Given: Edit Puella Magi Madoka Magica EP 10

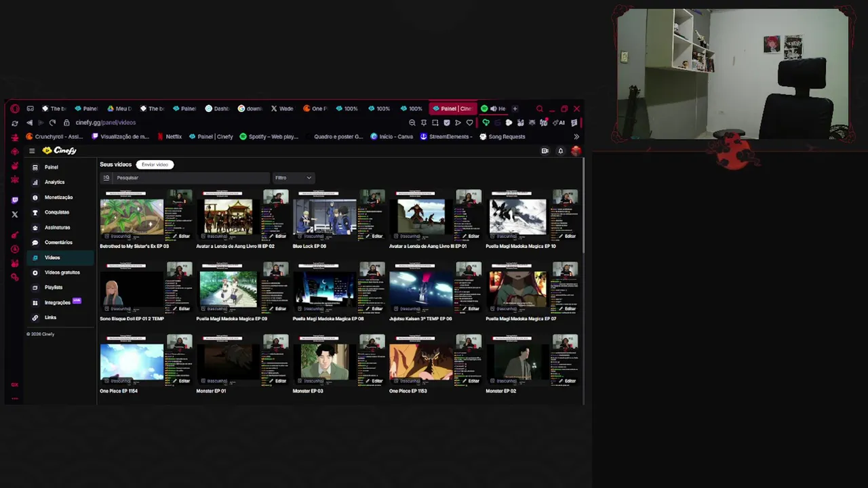Looking at the screenshot, I should click(x=566, y=236).
